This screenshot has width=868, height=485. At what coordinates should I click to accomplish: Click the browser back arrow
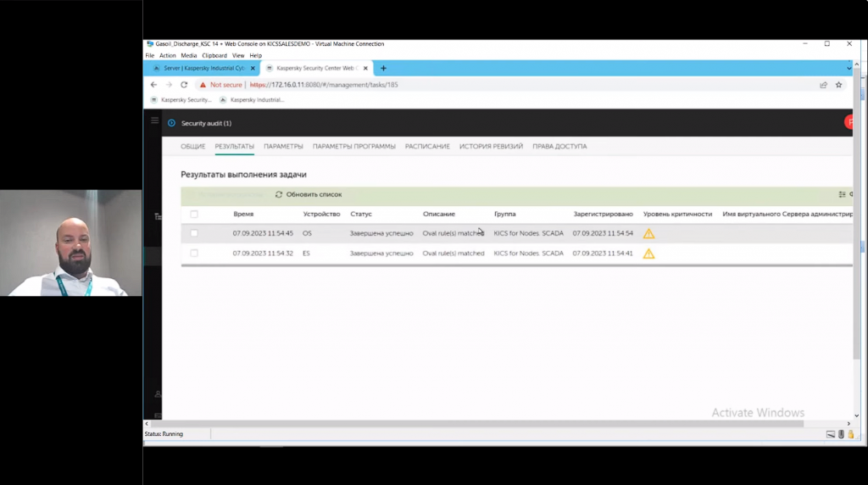(154, 85)
